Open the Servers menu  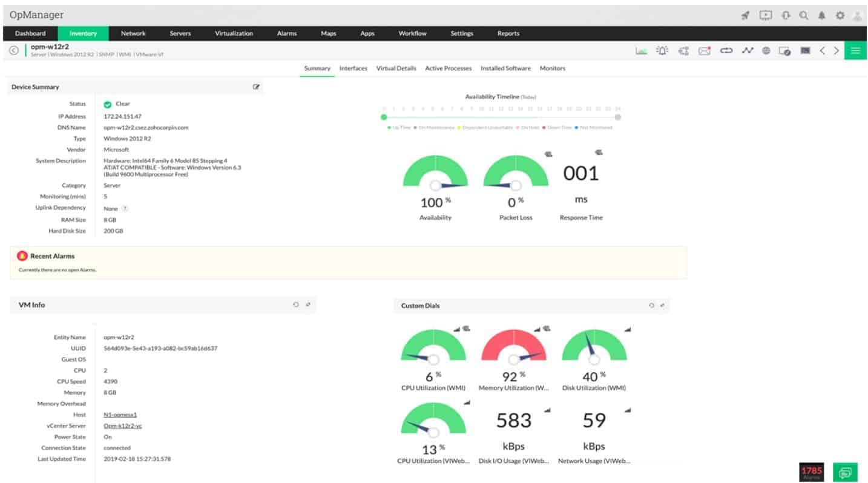(x=180, y=33)
